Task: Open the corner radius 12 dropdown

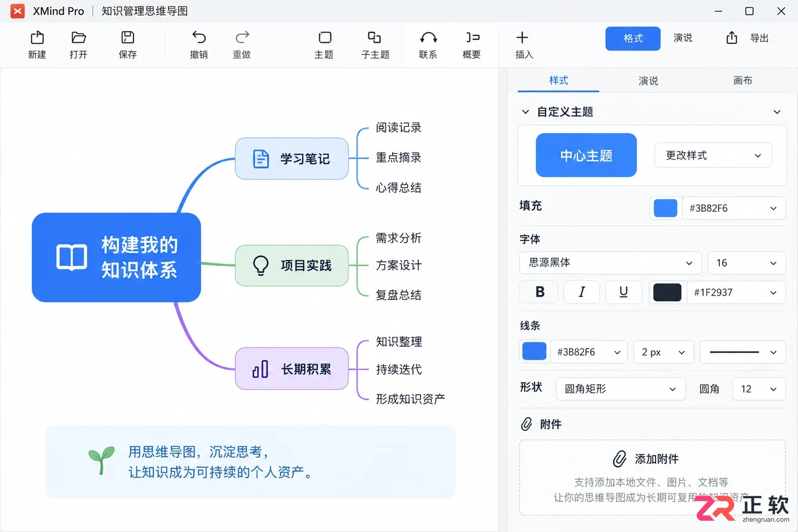Action: (759, 389)
